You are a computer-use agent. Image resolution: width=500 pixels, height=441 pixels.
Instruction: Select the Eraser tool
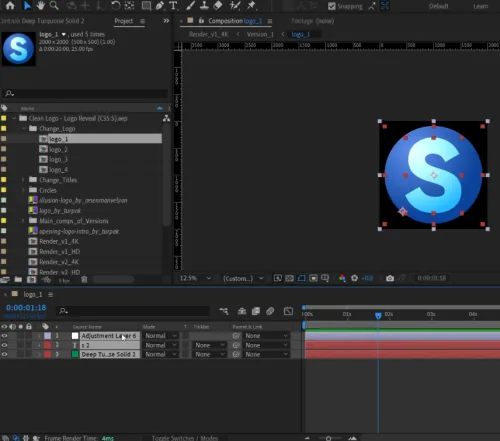(x=218, y=5)
